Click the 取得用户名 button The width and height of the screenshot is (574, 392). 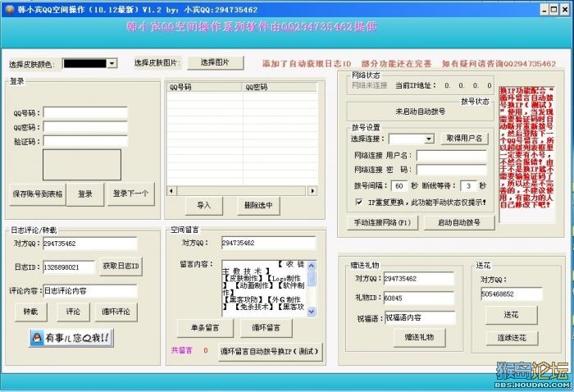click(464, 139)
